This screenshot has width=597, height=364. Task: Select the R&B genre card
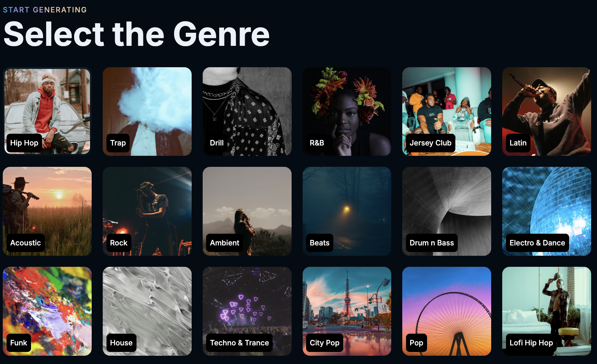(x=347, y=111)
